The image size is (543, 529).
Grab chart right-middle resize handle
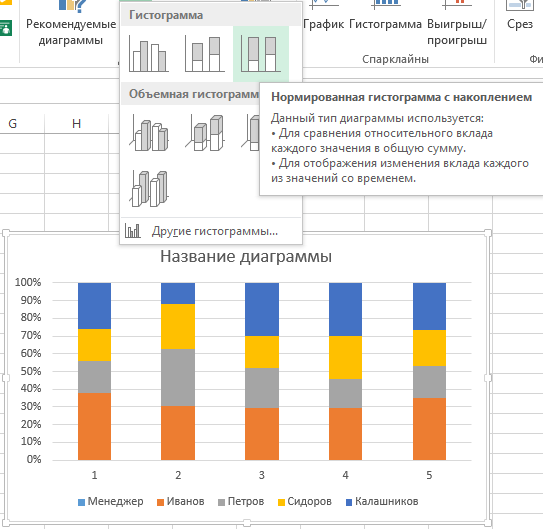click(x=488, y=378)
